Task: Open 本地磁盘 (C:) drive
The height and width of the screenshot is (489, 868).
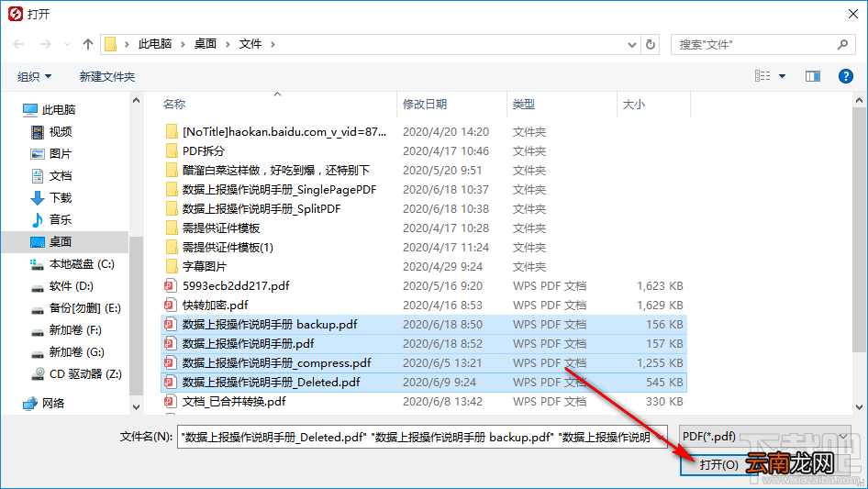Action: click(x=72, y=264)
